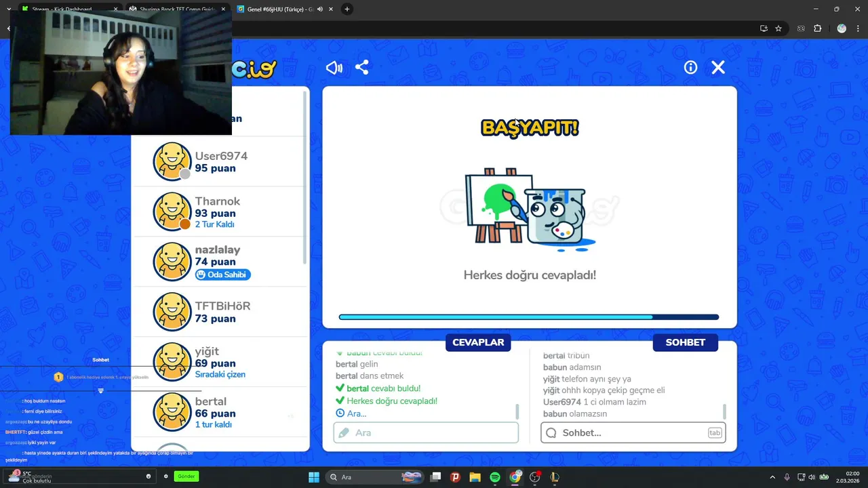Click 'Sıradaki çizen' label under yiğit
Viewport: 868px width, 488px height.
tap(220, 374)
